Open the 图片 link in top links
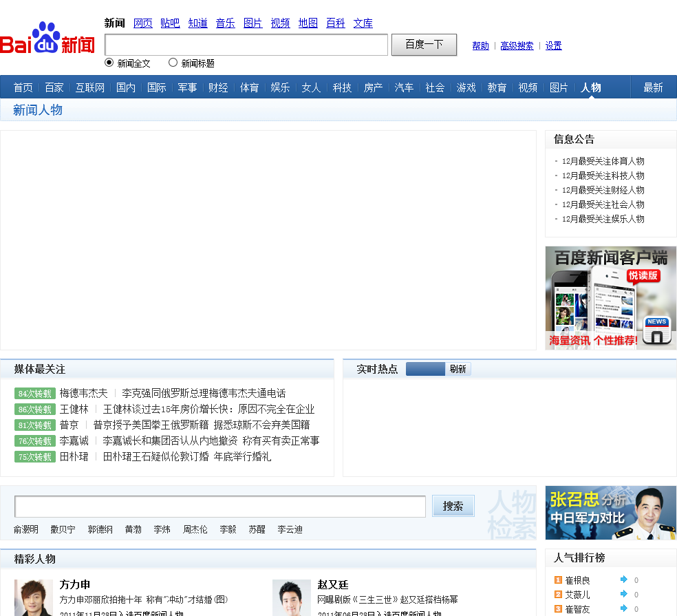The image size is (677, 616). [x=253, y=23]
